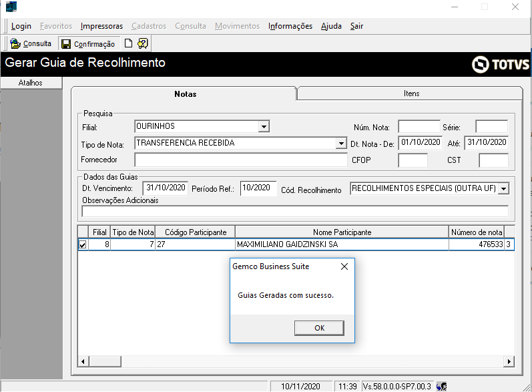The width and height of the screenshot is (532, 392).
Task: Click the Período Ref. field
Action: coord(258,188)
